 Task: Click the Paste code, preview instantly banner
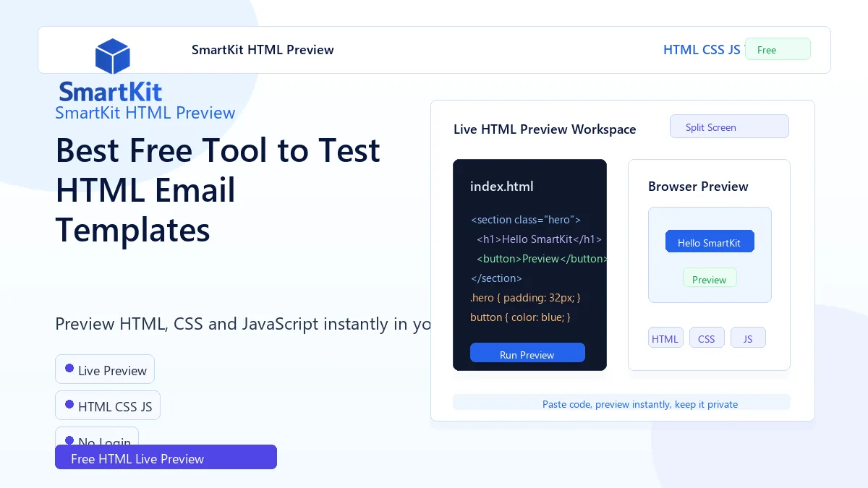click(621, 403)
